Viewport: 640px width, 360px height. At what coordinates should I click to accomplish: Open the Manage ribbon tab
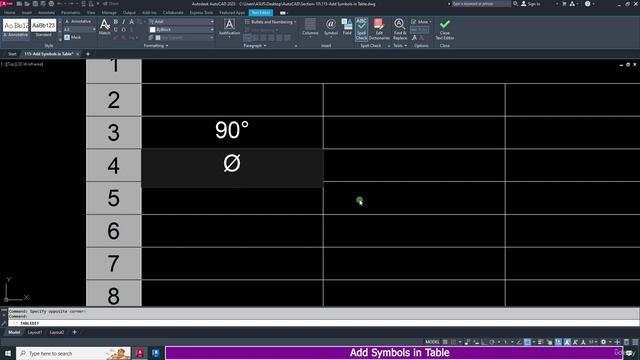(x=109, y=13)
